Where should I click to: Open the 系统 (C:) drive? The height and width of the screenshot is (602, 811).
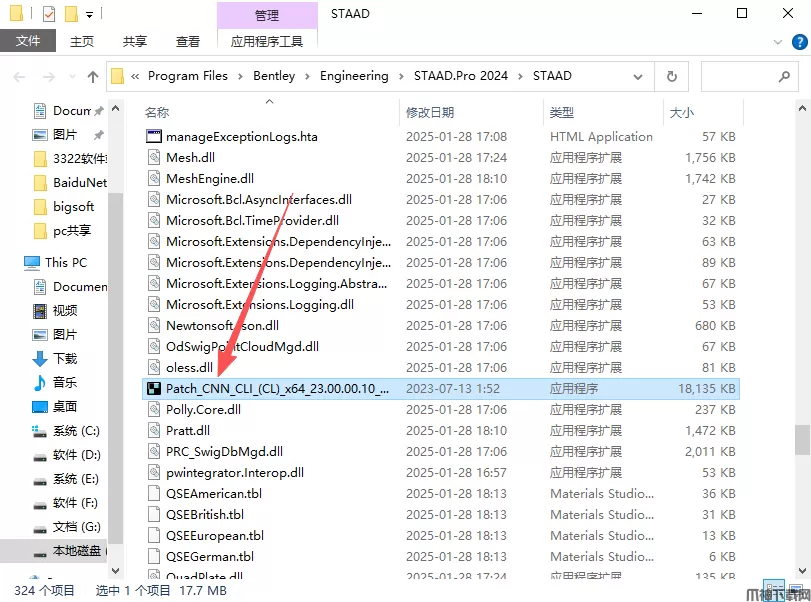pos(76,431)
